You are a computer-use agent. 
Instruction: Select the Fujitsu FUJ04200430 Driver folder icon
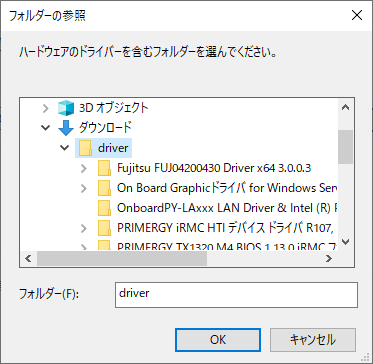[104, 168]
